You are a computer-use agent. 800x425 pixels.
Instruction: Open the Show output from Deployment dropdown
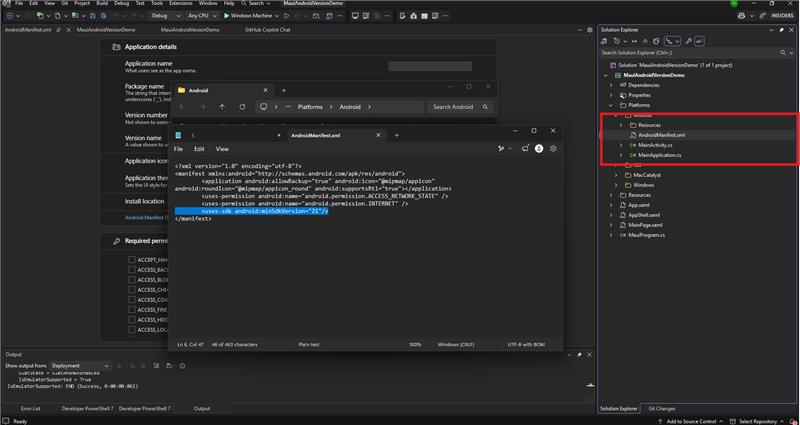click(x=80, y=366)
